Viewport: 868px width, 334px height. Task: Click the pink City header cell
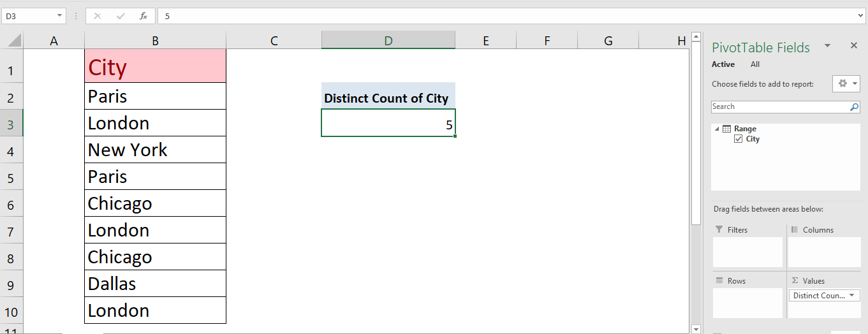coord(155,67)
